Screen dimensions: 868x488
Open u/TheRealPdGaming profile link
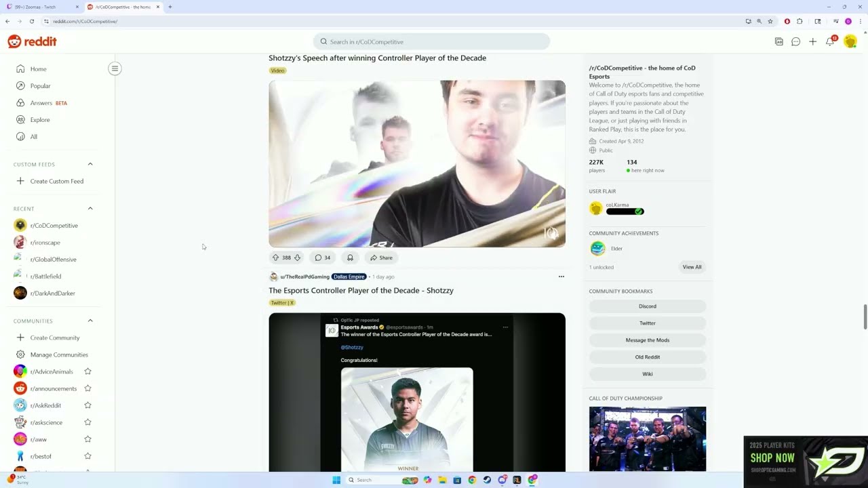[304, 277]
